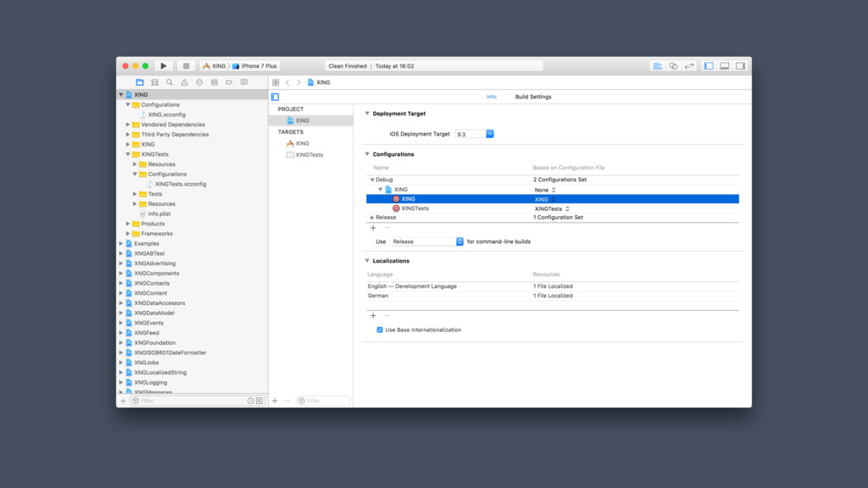Add a new target with plus button
The image size is (868, 488).
(275, 401)
